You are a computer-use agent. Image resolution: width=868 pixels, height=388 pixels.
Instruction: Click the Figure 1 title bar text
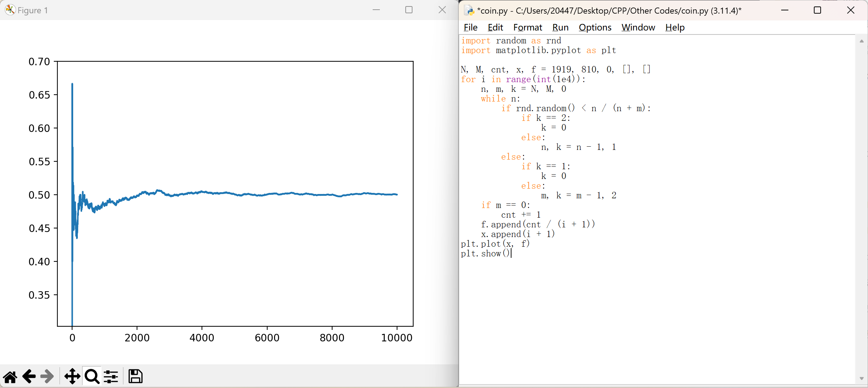tap(33, 10)
